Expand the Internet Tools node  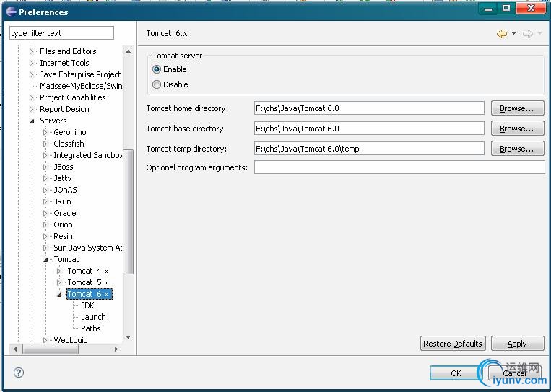31,64
